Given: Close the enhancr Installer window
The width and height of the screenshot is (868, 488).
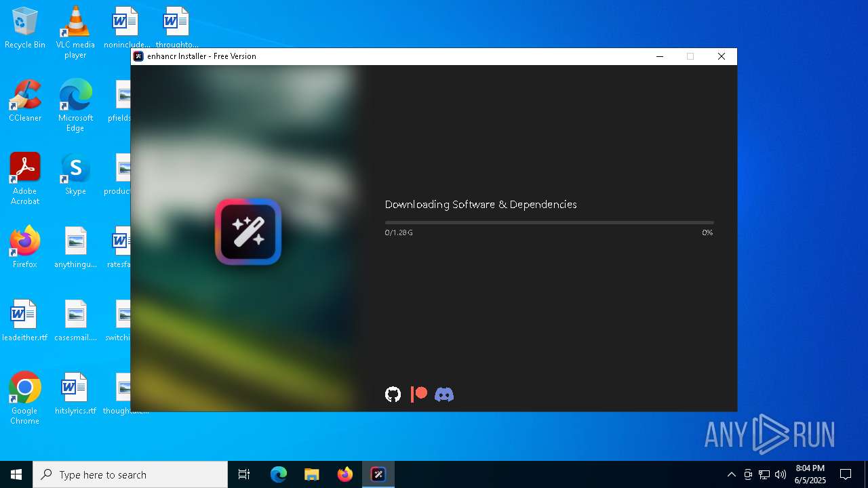Looking at the screenshot, I should click(x=722, y=56).
